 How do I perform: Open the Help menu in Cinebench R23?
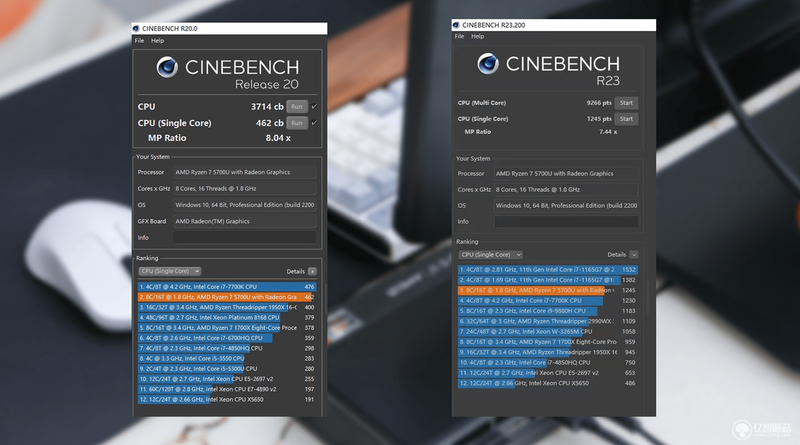(x=478, y=36)
